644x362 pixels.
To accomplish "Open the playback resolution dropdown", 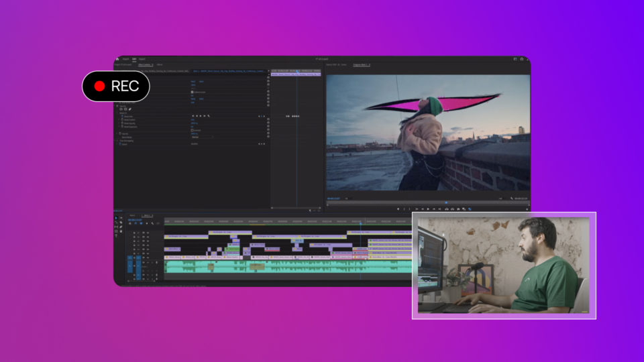I will click(502, 198).
